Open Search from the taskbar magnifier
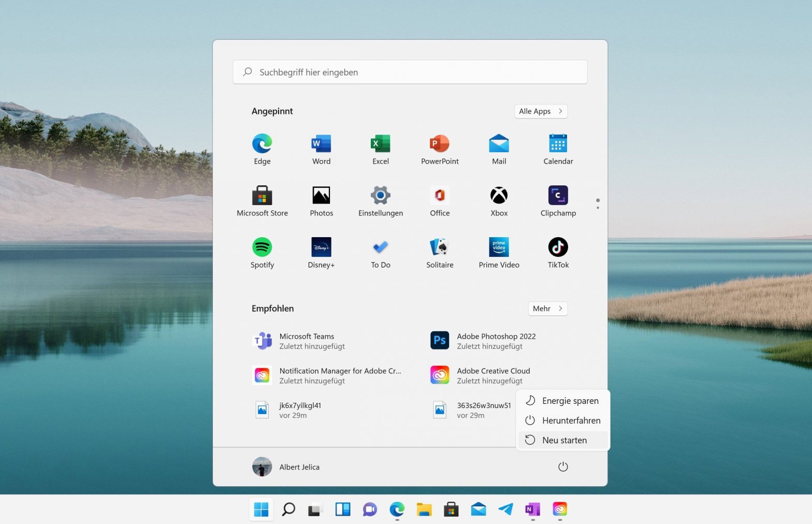 pyautogui.click(x=288, y=510)
